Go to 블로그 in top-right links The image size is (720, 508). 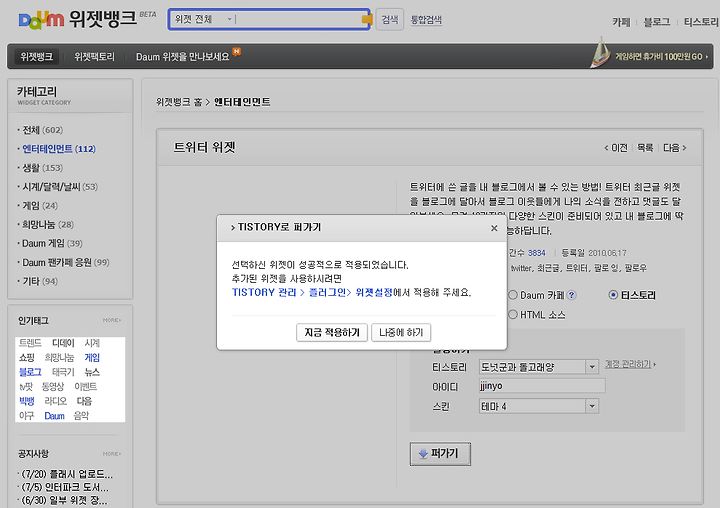tap(657, 22)
